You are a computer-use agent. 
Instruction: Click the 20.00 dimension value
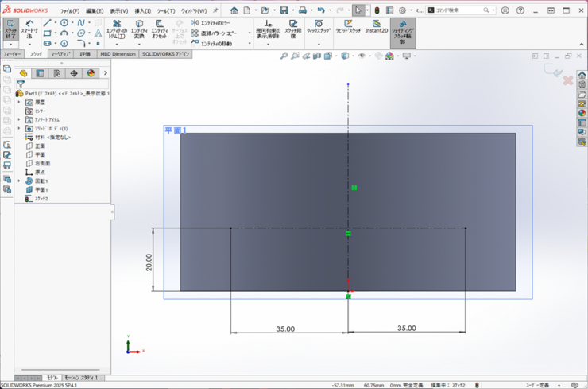pos(149,263)
